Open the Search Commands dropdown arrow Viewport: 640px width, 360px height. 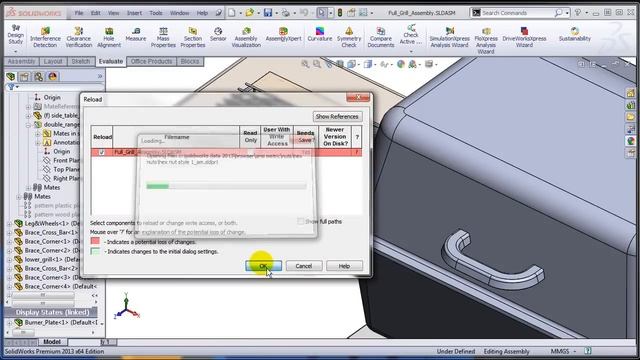tap(567, 13)
